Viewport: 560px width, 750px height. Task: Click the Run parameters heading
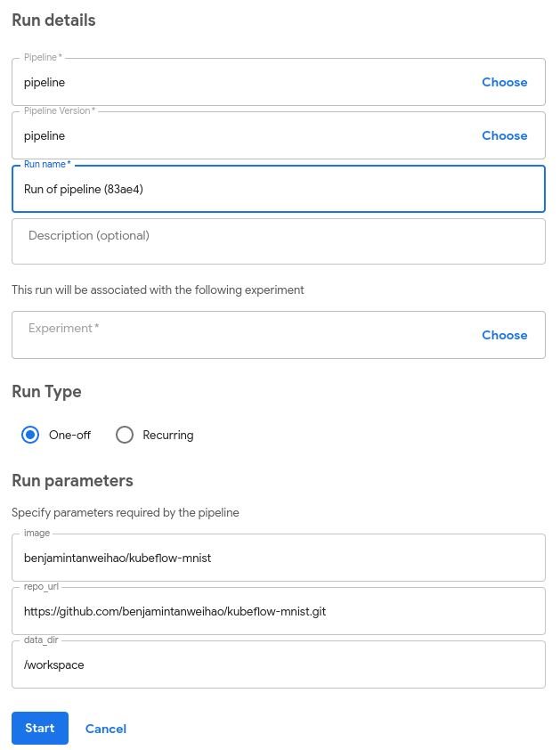tap(72, 480)
